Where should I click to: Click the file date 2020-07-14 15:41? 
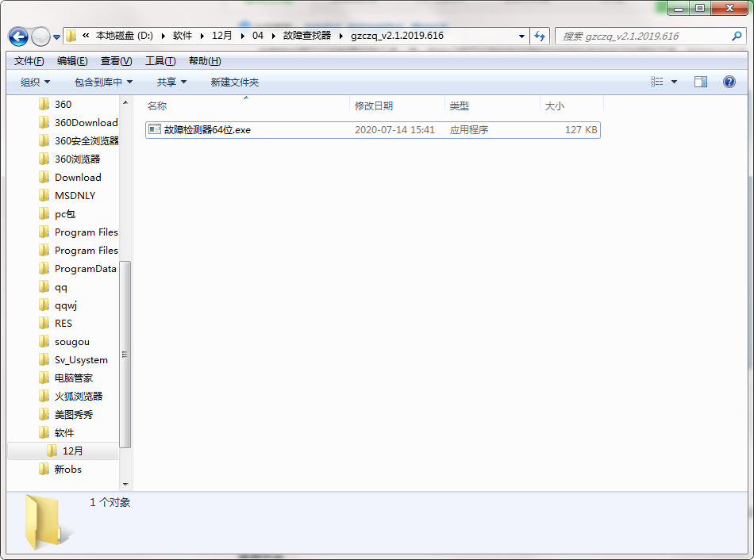point(394,130)
